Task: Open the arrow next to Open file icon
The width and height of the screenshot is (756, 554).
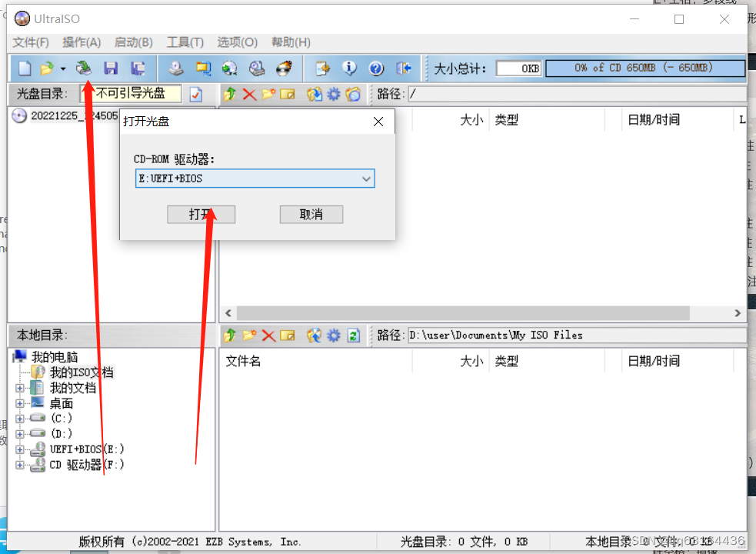Action: click(x=62, y=69)
